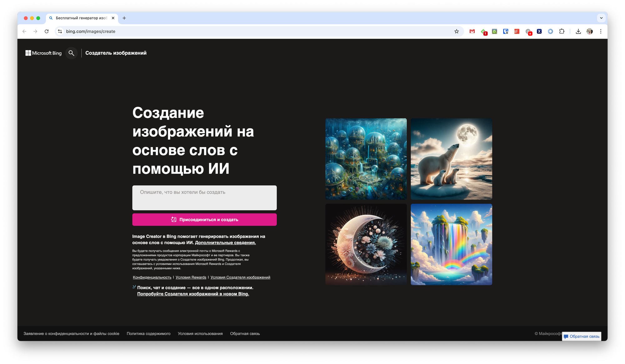Open the Chrome three-dot menu
The width and height of the screenshot is (625, 364).
pyautogui.click(x=601, y=31)
